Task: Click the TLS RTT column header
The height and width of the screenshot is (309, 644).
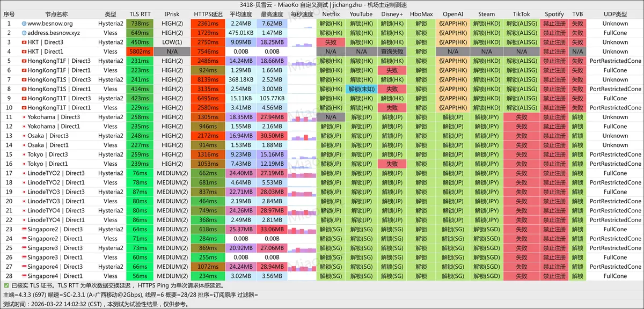Action: tap(140, 14)
